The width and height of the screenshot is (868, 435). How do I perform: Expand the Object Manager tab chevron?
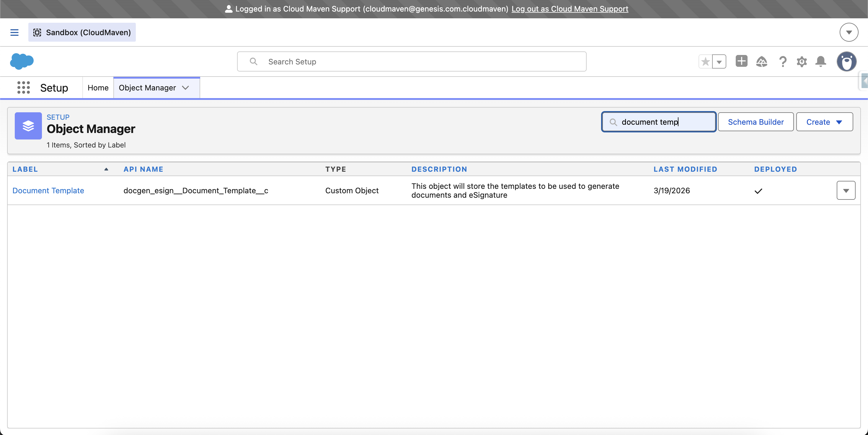coord(185,88)
